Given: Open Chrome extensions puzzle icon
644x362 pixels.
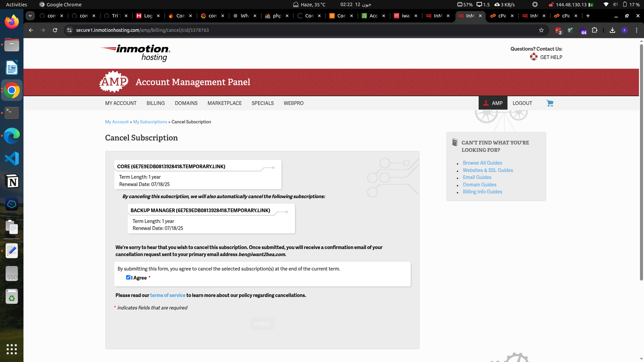Looking at the screenshot, I should click(x=594, y=30).
